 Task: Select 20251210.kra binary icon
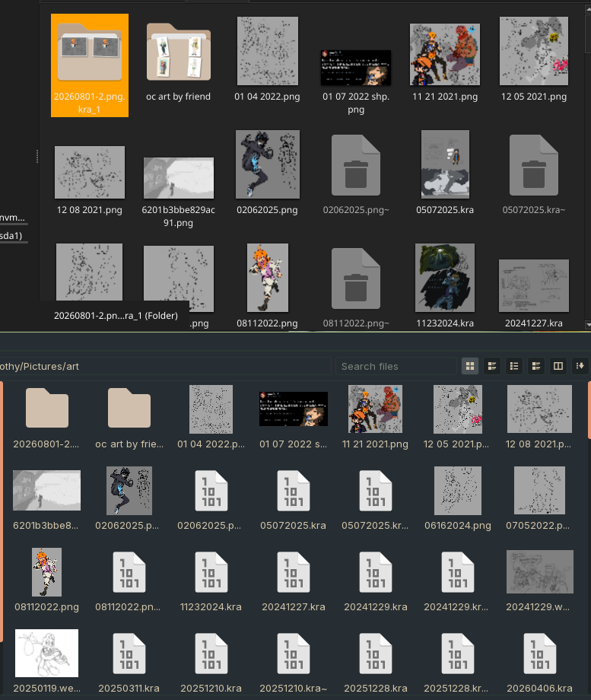click(x=211, y=654)
